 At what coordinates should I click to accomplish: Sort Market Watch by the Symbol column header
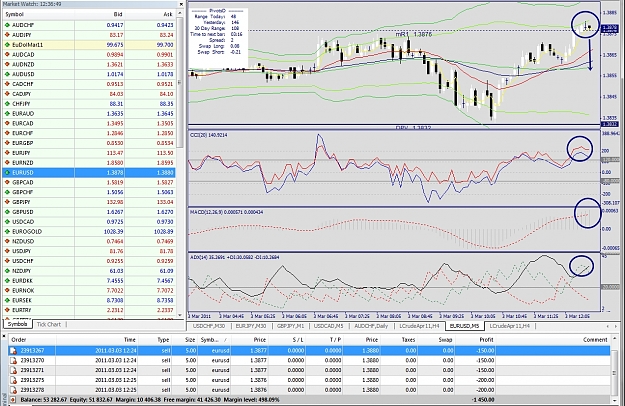coord(39,14)
